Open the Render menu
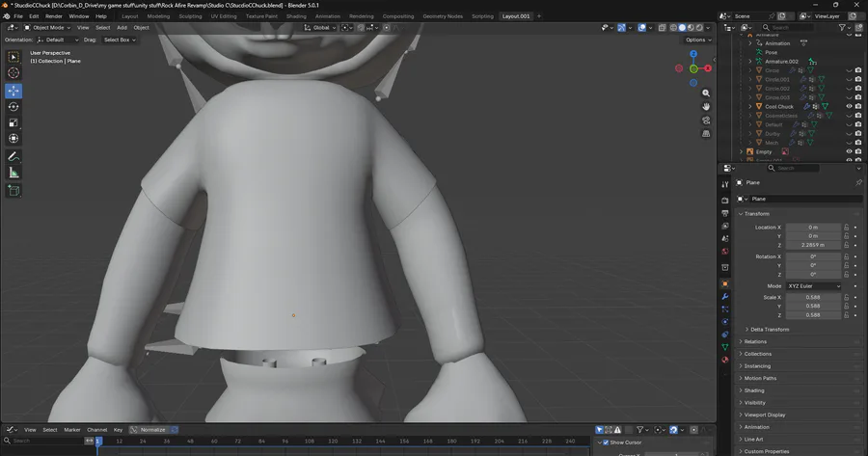This screenshot has height=456, width=868. (x=54, y=16)
